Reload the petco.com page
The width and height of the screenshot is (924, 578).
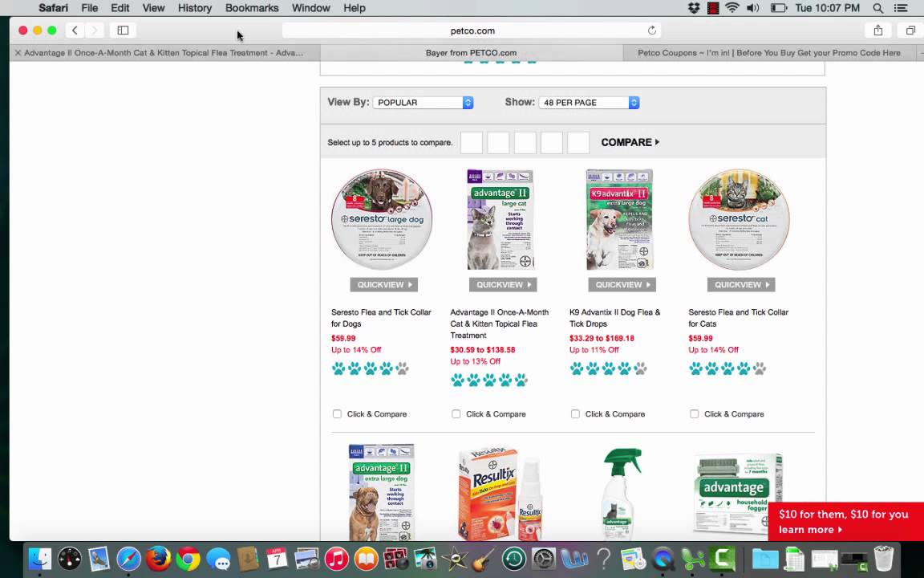tap(652, 30)
